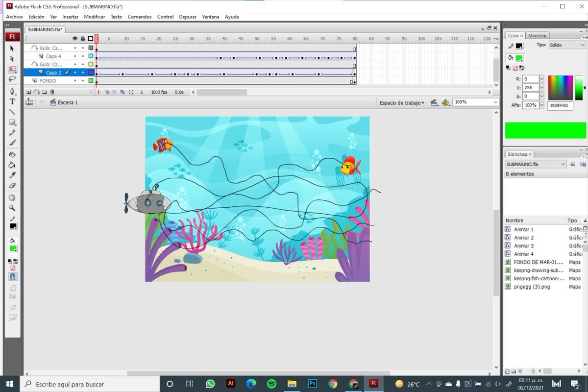Open SUBMARINO.fla library document dropdown

coord(536,164)
